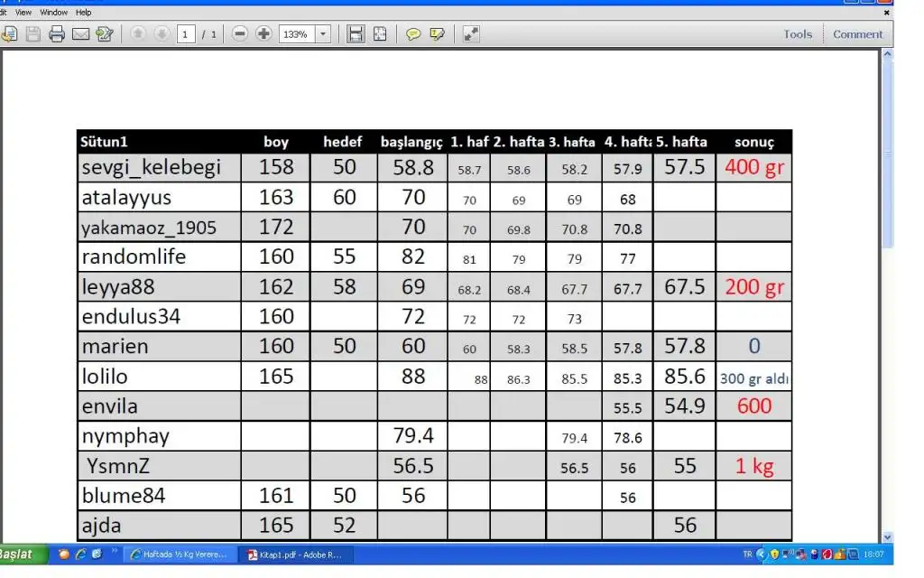Open the zoom percentage dropdown
The image size is (924, 578).
point(323,34)
